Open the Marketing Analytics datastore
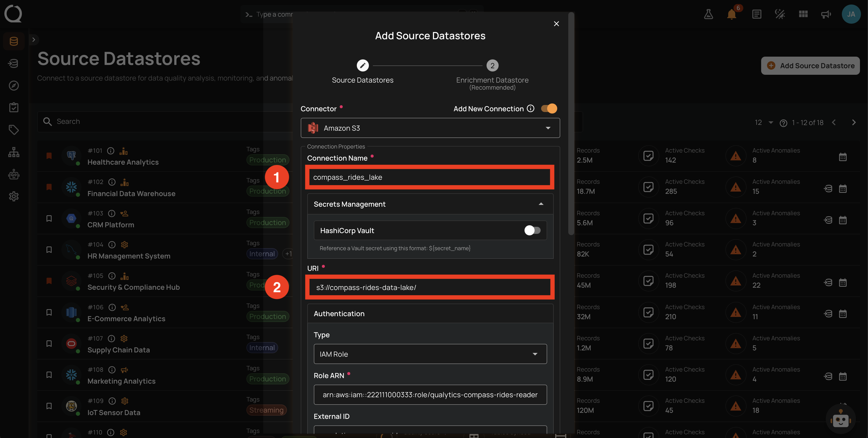Image resolution: width=868 pixels, height=438 pixels. click(121, 381)
